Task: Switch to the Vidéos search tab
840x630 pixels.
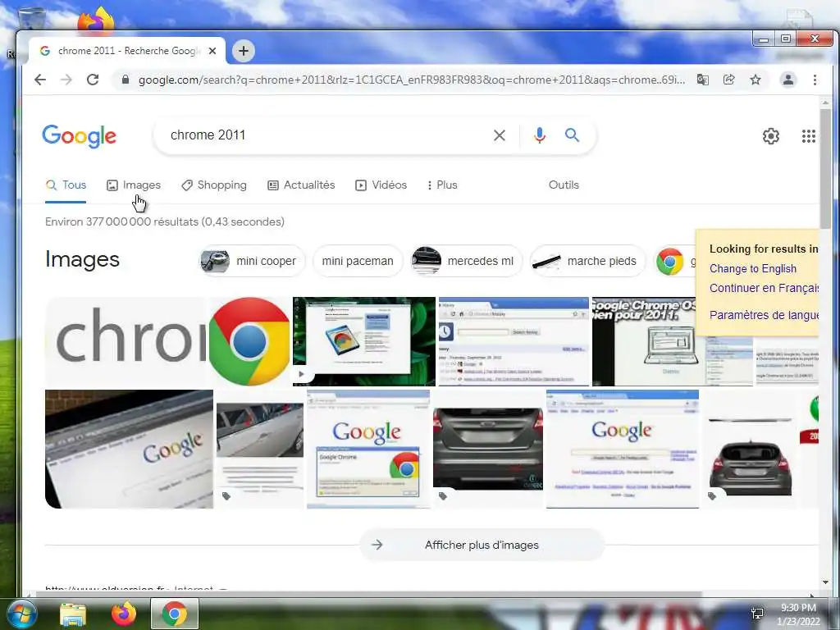Action: pyautogui.click(x=381, y=185)
